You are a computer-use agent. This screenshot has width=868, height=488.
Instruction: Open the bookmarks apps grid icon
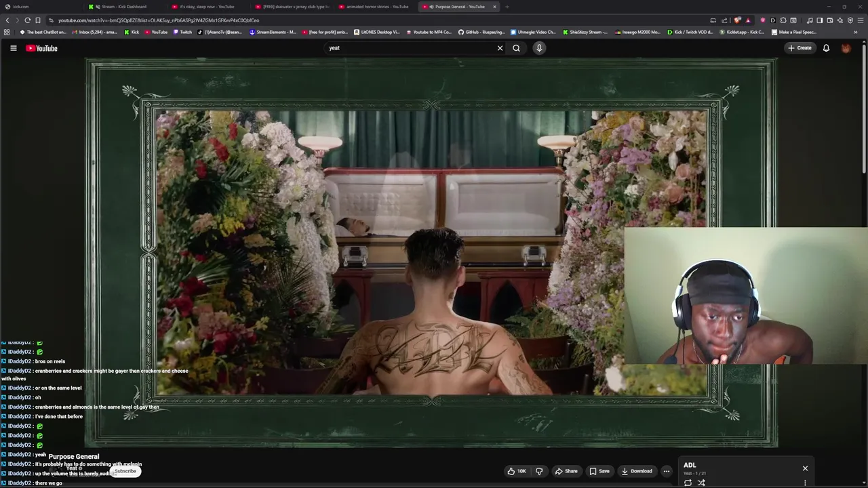[x=7, y=32]
